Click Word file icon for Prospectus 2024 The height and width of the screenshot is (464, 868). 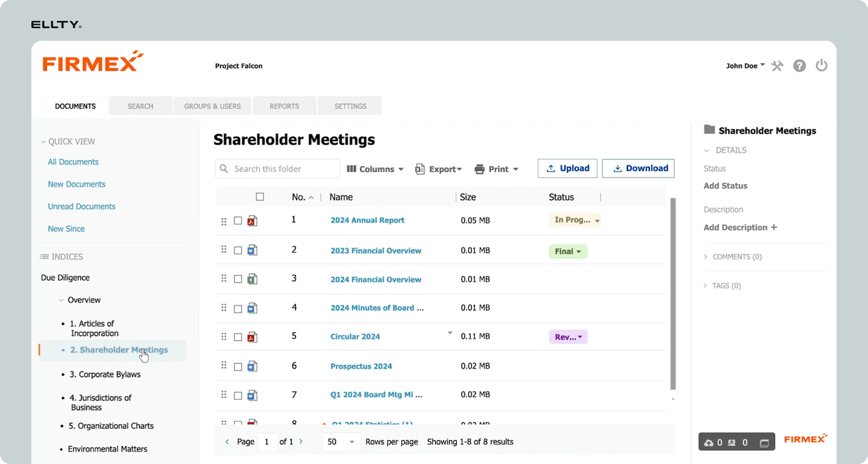pos(252,367)
